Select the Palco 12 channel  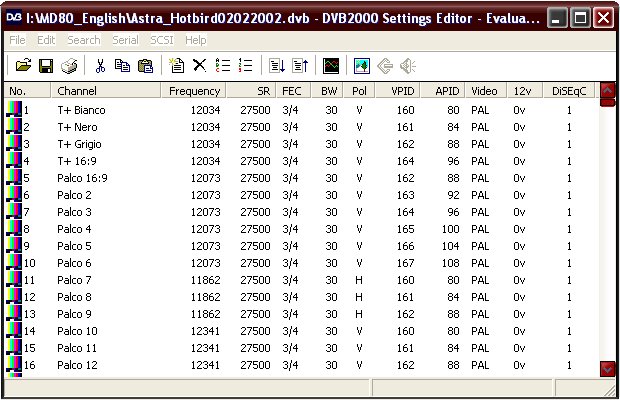pos(77,365)
